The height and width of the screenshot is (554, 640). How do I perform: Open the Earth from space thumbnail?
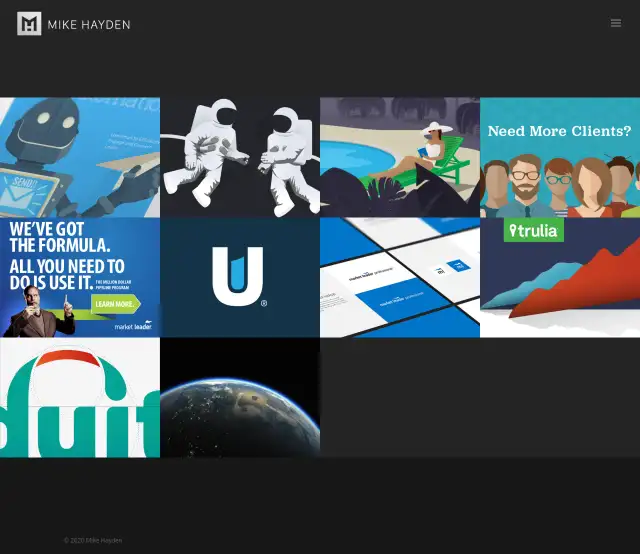tap(240, 397)
